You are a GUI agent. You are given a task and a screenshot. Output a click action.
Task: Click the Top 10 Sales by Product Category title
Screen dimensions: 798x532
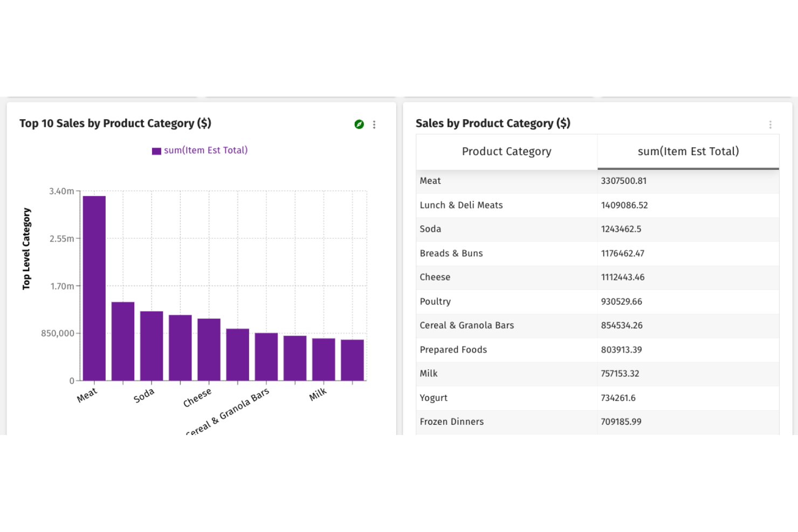click(115, 123)
